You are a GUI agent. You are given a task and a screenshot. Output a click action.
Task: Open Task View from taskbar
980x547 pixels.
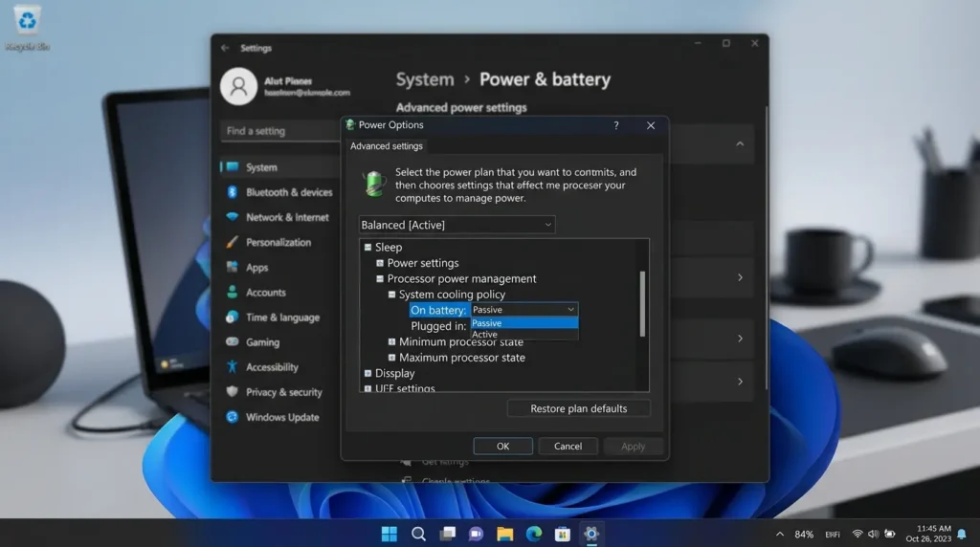pos(448,534)
